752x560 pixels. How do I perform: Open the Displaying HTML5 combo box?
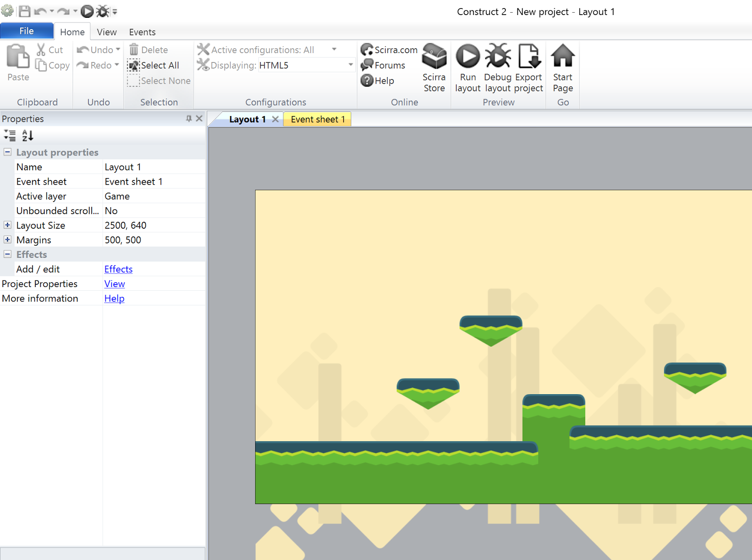(306, 65)
